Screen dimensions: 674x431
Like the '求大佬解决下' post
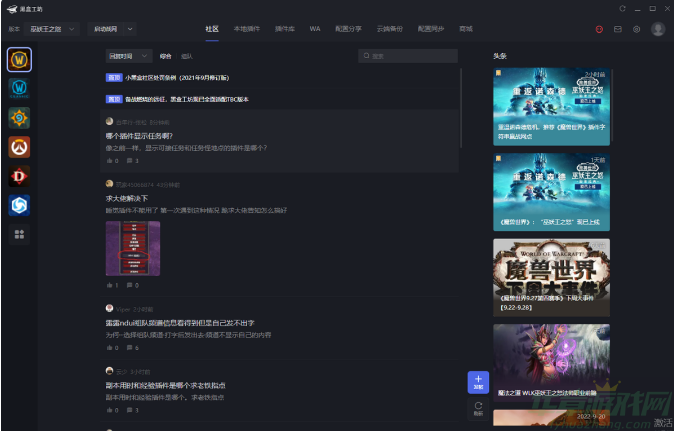point(112,285)
